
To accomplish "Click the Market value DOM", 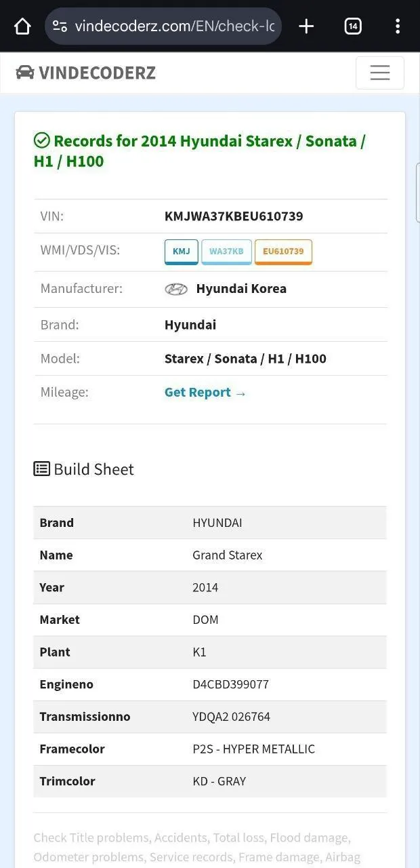I will click(x=205, y=620).
